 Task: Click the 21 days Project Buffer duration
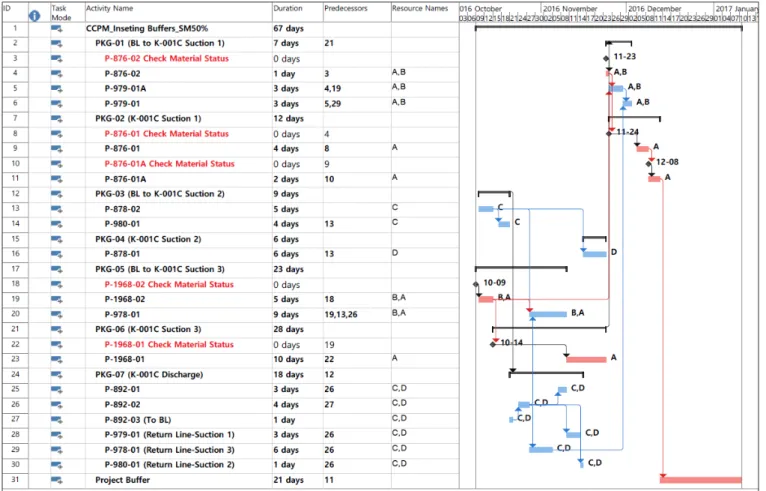pos(288,480)
